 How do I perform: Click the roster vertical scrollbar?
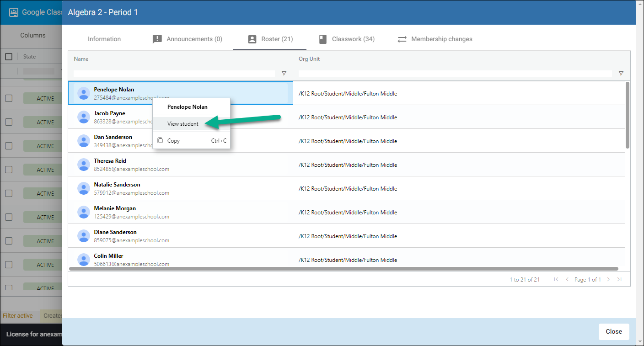coord(628,115)
